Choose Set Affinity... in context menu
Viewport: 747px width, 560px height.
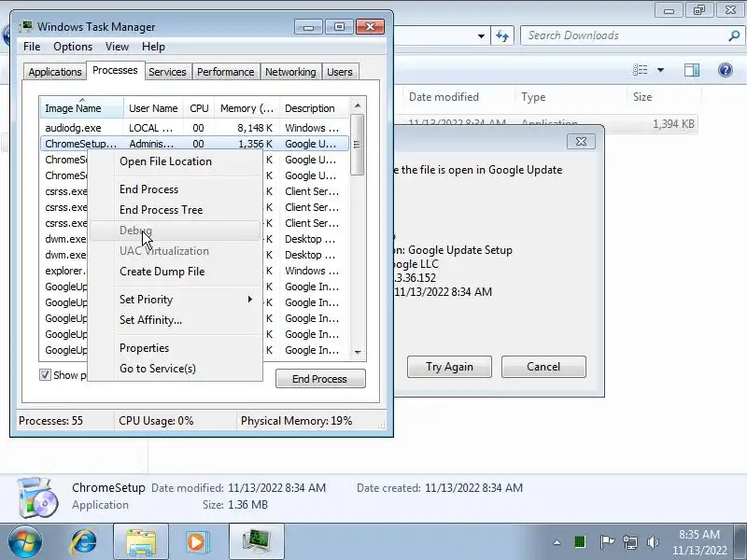click(x=175, y=320)
